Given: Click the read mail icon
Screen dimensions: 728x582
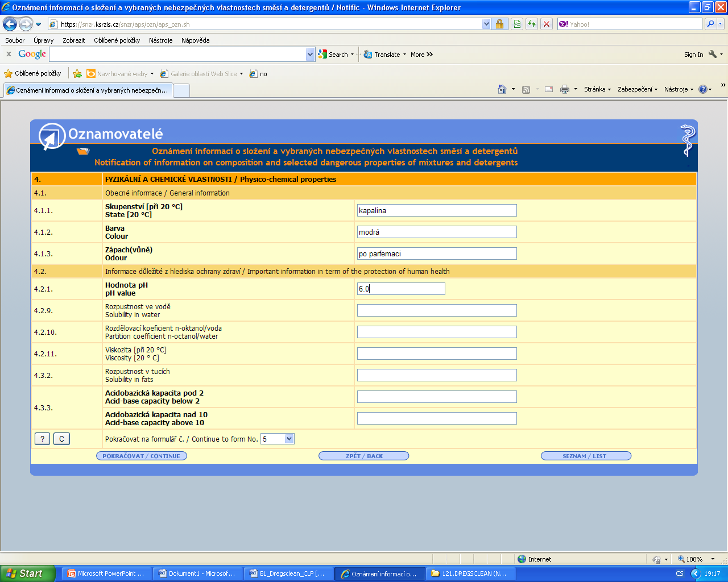Looking at the screenshot, I should click(x=549, y=89).
